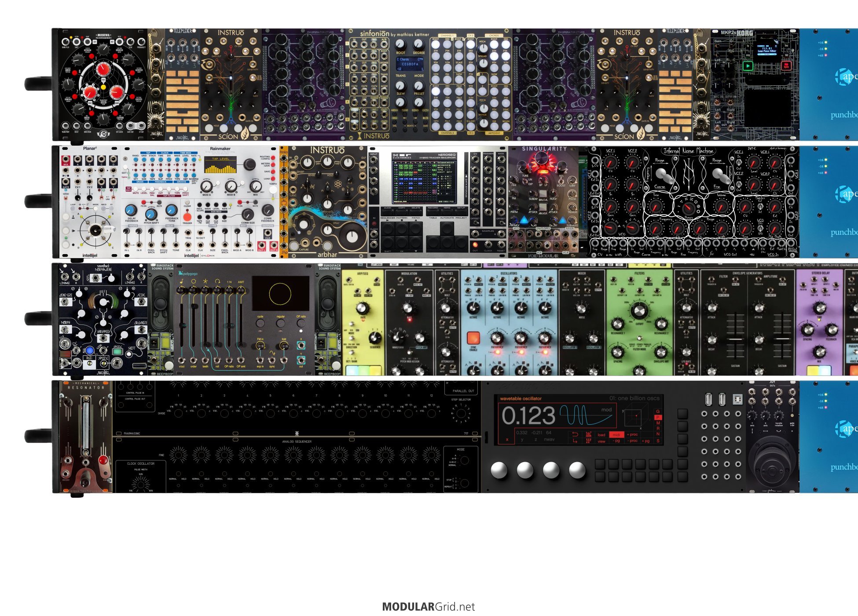The height and width of the screenshot is (616, 858).
Task: Click the red LOAD button on Rainmaker
Action: tap(273, 179)
